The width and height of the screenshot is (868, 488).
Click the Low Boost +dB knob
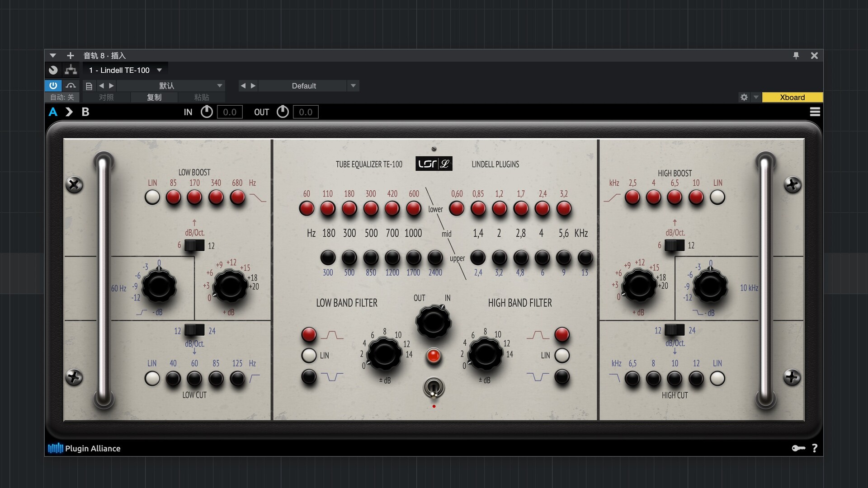230,286
